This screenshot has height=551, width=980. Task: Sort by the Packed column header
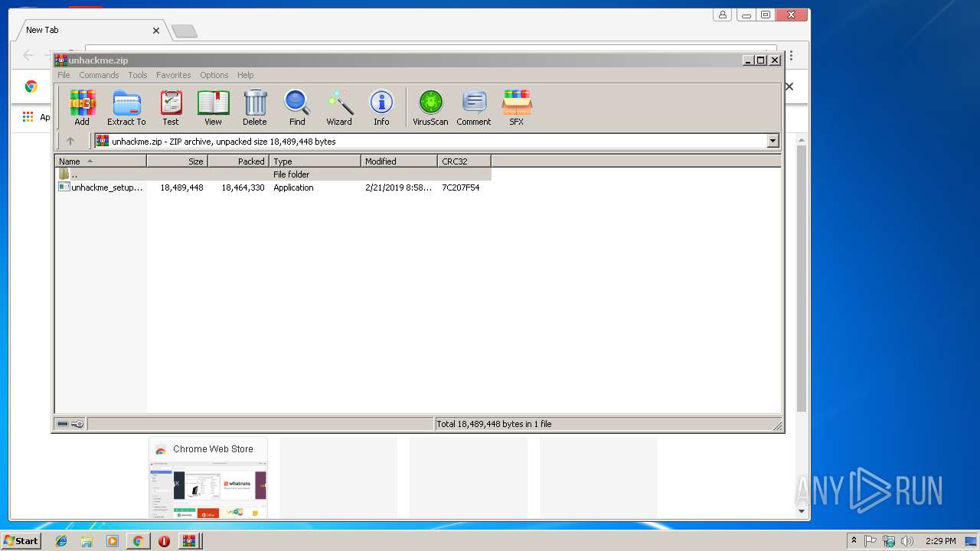[x=238, y=161]
